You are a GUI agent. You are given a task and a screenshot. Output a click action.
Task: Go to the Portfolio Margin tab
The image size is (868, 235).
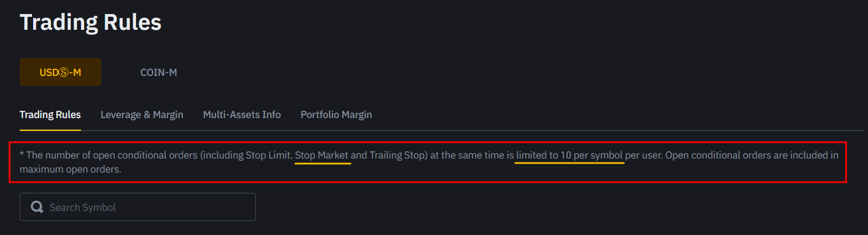(x=336, y=115)
